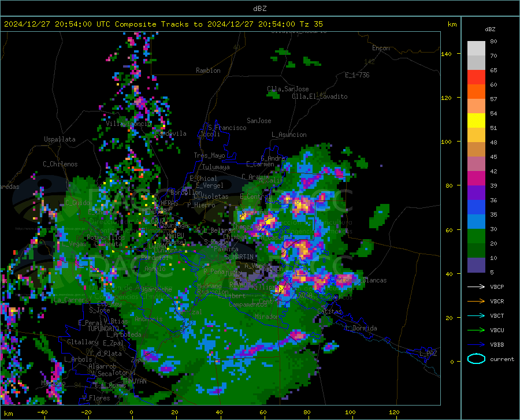Click the P_Hierro map label
This screenshot has height=420, width=520.
(201, 205)
